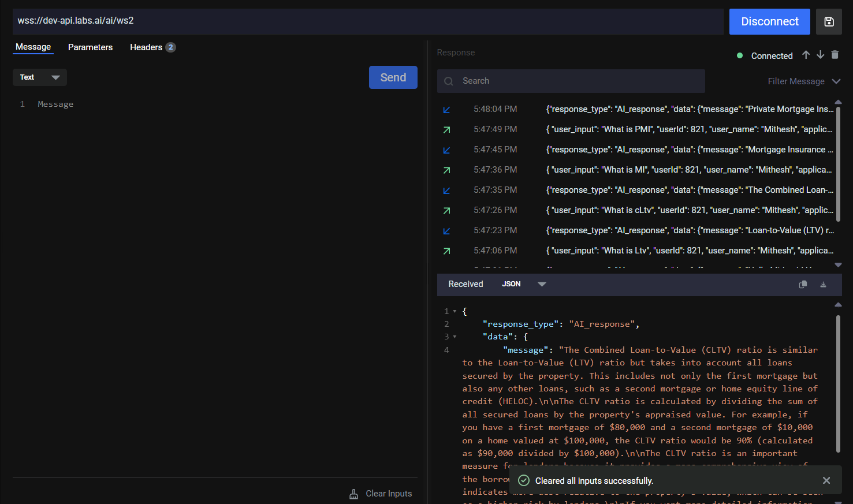Dismiss the 'Cleared all inputs' notification
853x504 pixels.
click(x=826, y=480)
